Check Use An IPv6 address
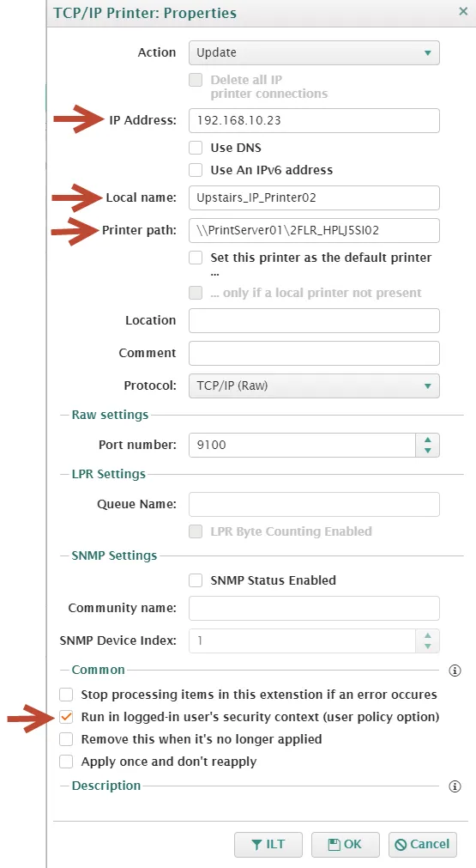476x868 pixels. coord(196,170)
